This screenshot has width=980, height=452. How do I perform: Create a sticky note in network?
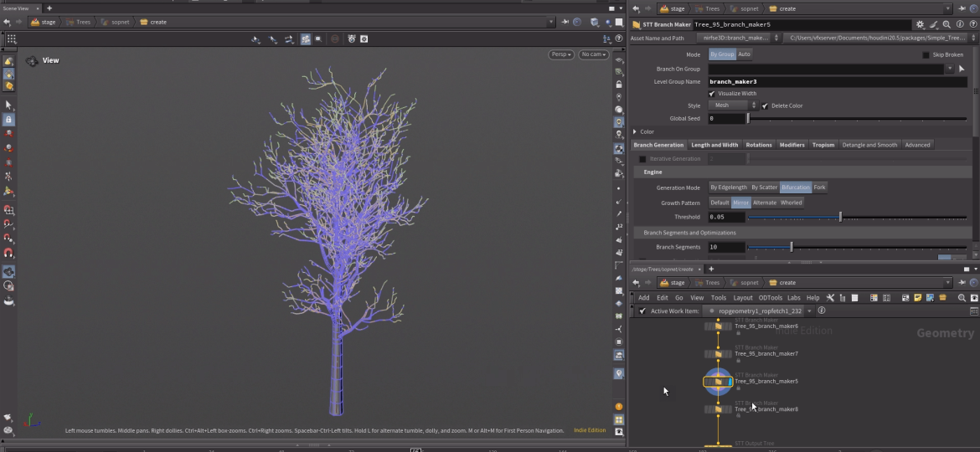pyautogui.click(x=918, y=298)
